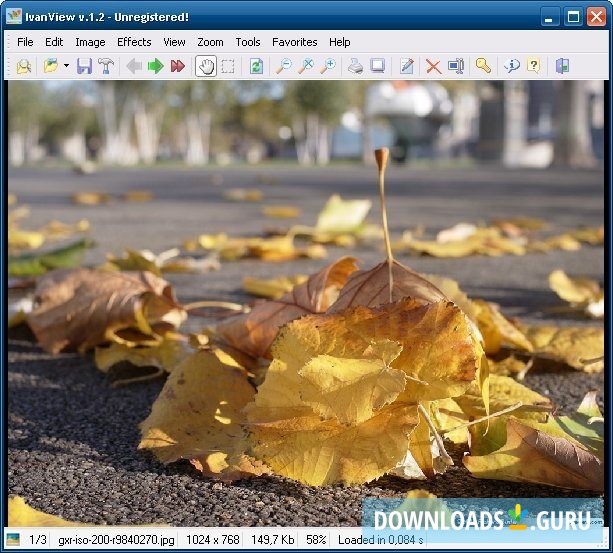This screenshot has height=553, width=613.
Task: Open the Zoom menu
Action: coord(210,42)
